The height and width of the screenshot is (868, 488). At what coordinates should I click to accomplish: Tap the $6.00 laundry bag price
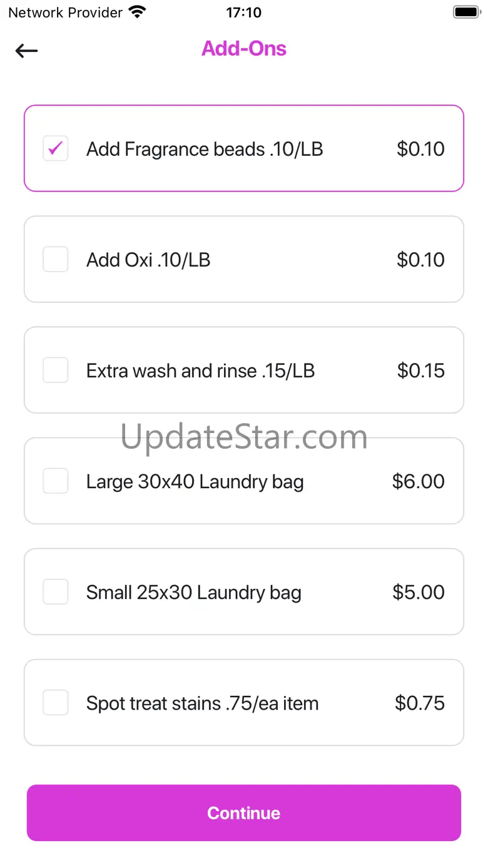[x=419, y=481]
